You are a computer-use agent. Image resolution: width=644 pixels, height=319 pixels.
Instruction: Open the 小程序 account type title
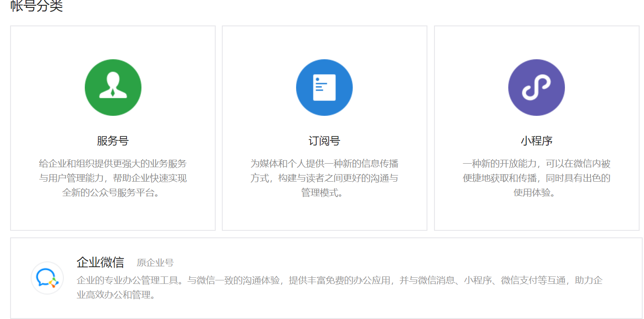[x=536, y=141]
